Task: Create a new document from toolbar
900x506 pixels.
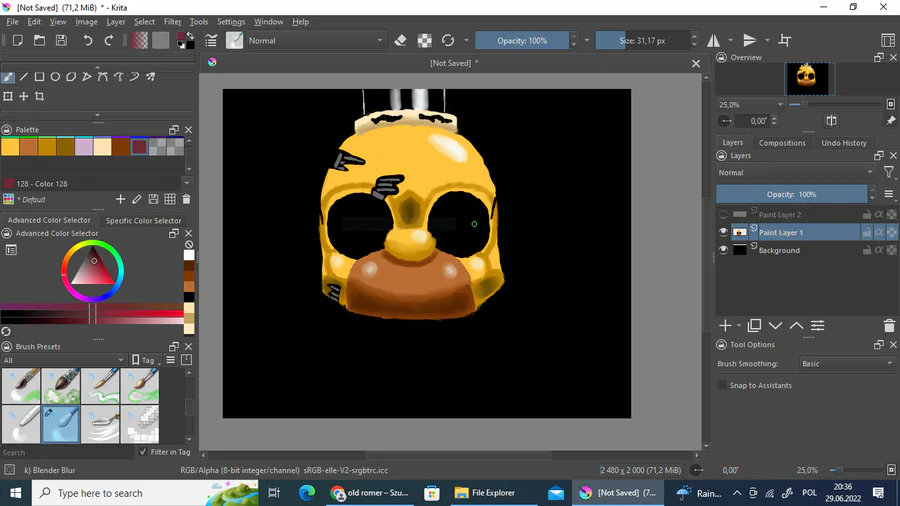Action: pyautogui.click(x=17, y=40)
